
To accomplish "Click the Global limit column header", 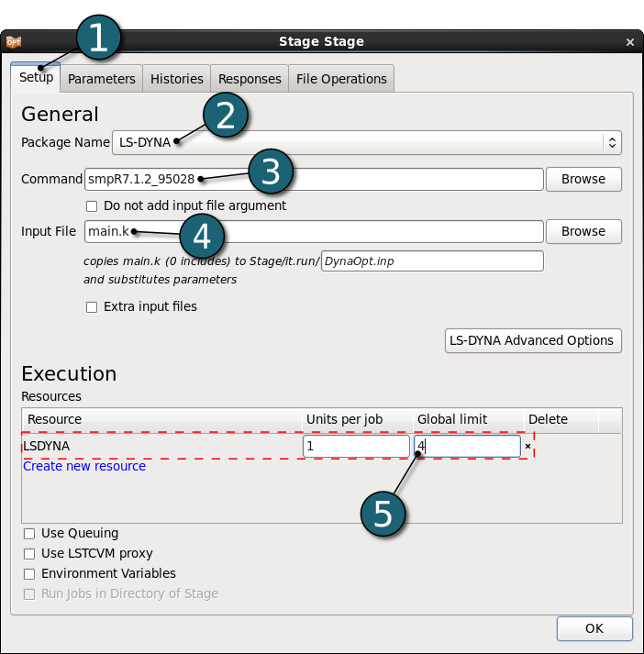I will (469, 419).
